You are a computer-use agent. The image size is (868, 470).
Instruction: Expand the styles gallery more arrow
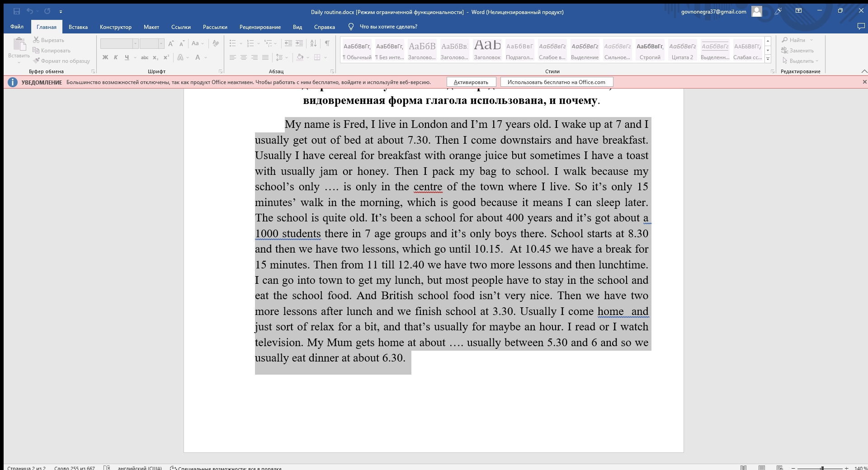pos(768,59)
